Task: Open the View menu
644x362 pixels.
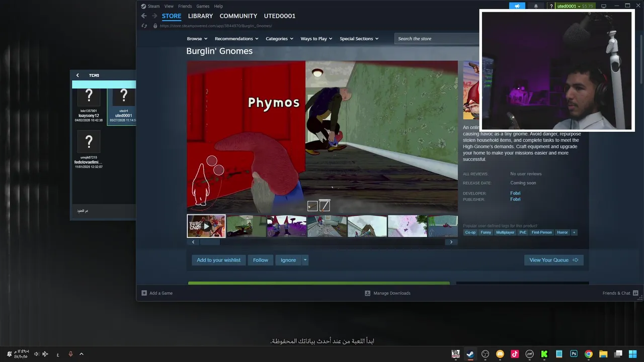Action: pos(169,6)
